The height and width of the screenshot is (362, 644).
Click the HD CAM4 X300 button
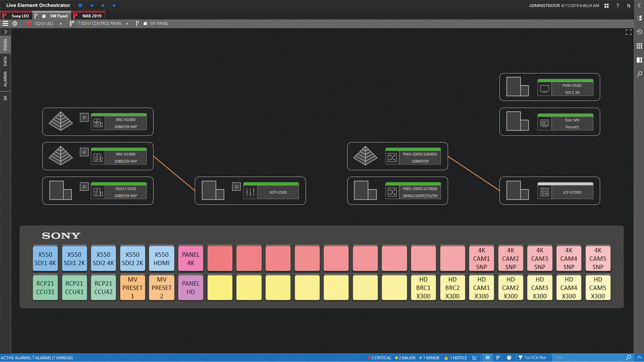click(x=569, y=288)
